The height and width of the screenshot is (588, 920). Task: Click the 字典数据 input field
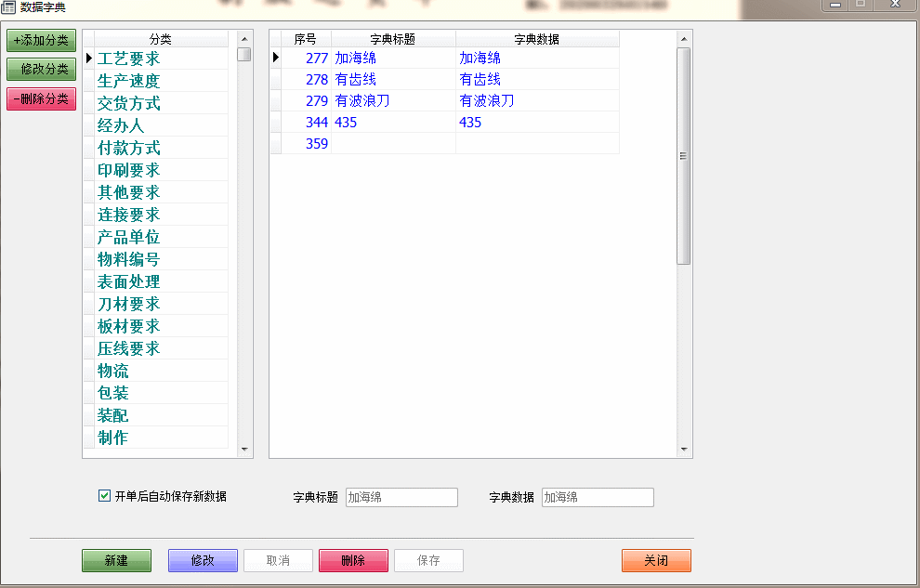pos(598,498)
